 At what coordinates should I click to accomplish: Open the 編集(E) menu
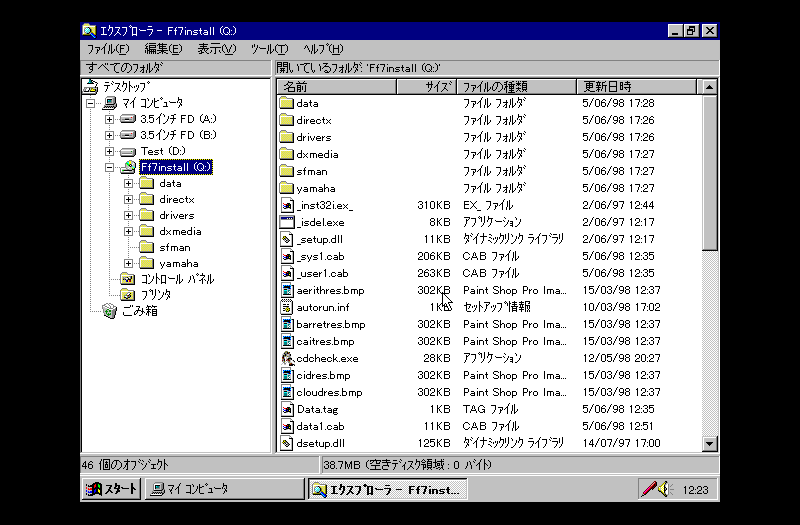[x=163, y=49]
